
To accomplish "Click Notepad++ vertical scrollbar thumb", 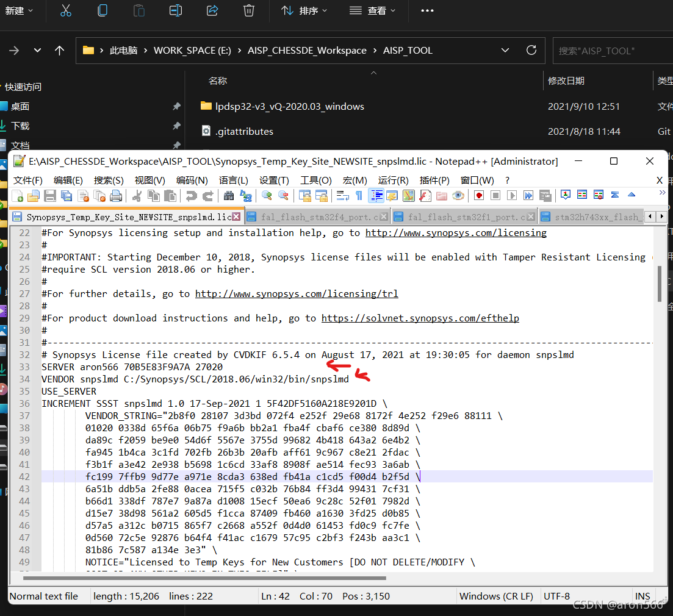I will 660,284.
